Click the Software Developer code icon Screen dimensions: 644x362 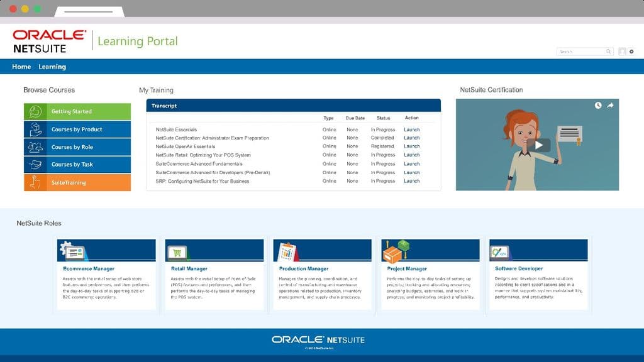click(500, 253)
